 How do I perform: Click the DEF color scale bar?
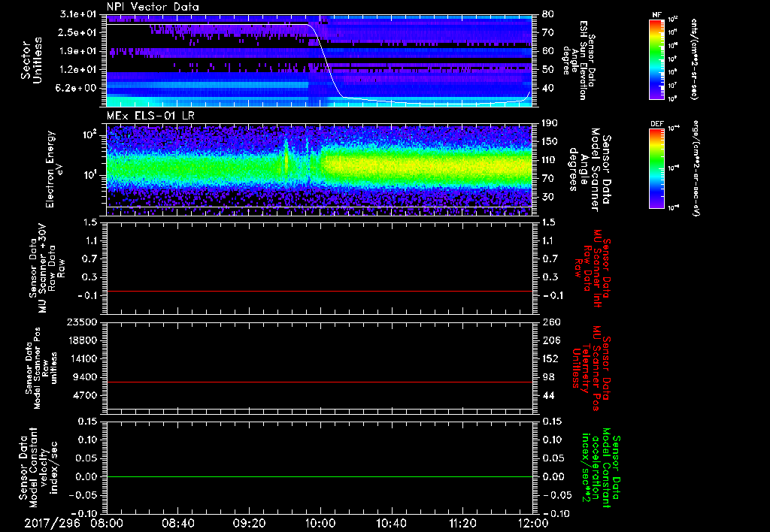pos(655,167)
